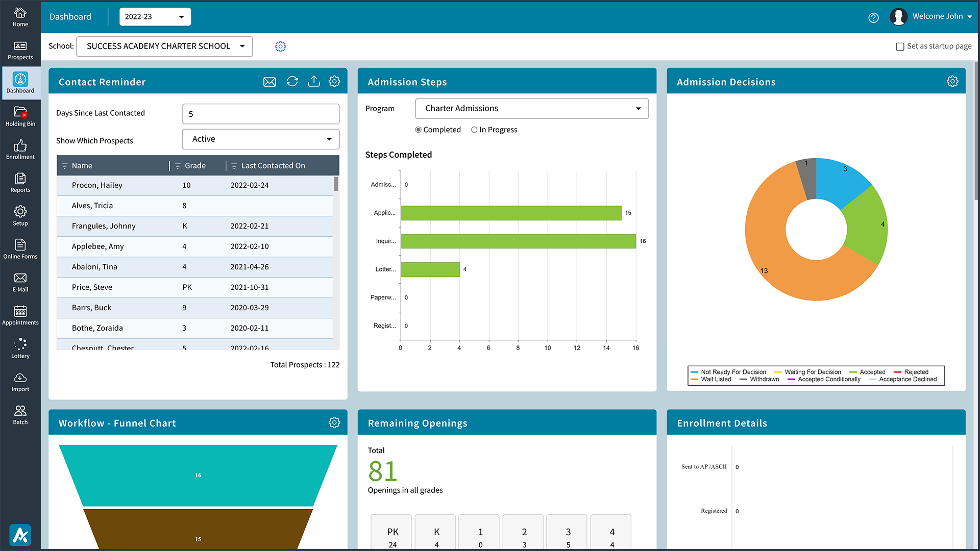Open the Lottery section
This screenshot has height=551, width=980.
click(x=20, y=348)
